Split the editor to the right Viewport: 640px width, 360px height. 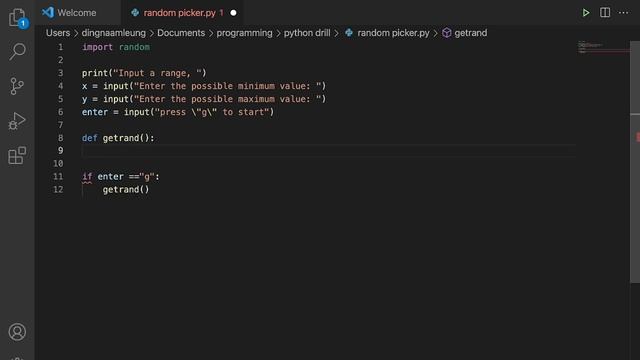[x=605, y=13]
